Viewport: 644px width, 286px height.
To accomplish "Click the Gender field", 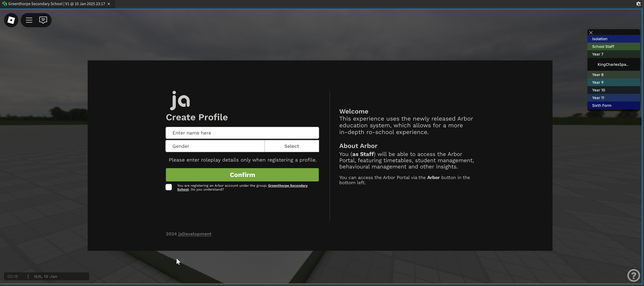I will (215, 146).
